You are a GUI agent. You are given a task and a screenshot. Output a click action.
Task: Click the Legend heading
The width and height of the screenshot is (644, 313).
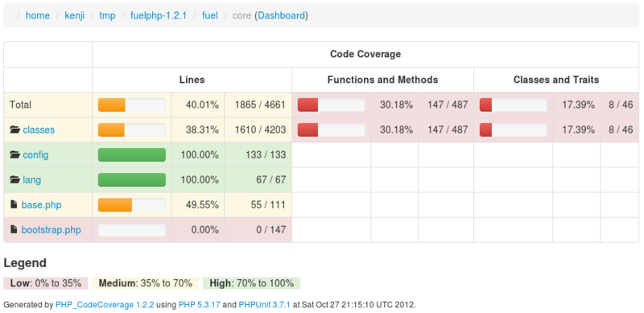(25, 263)
